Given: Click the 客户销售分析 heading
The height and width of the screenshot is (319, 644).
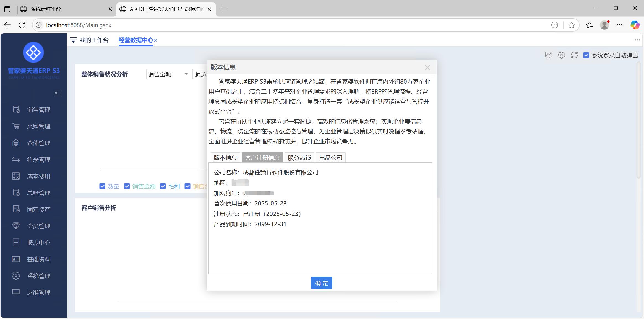Looking at the screenshot, I should [99, 208].
